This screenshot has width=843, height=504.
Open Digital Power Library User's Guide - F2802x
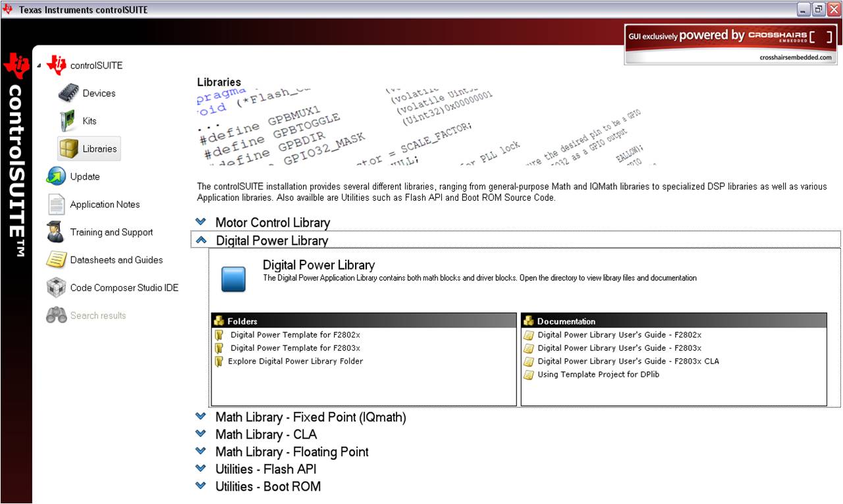pyautogui.click(x=619, y=335)
